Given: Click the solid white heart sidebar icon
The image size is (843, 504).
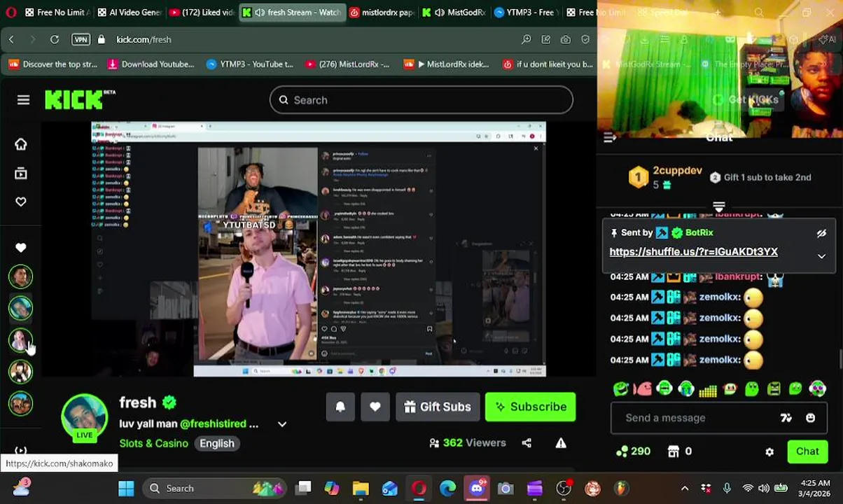Looking at the screenshot, I should (x=21, y=248).
